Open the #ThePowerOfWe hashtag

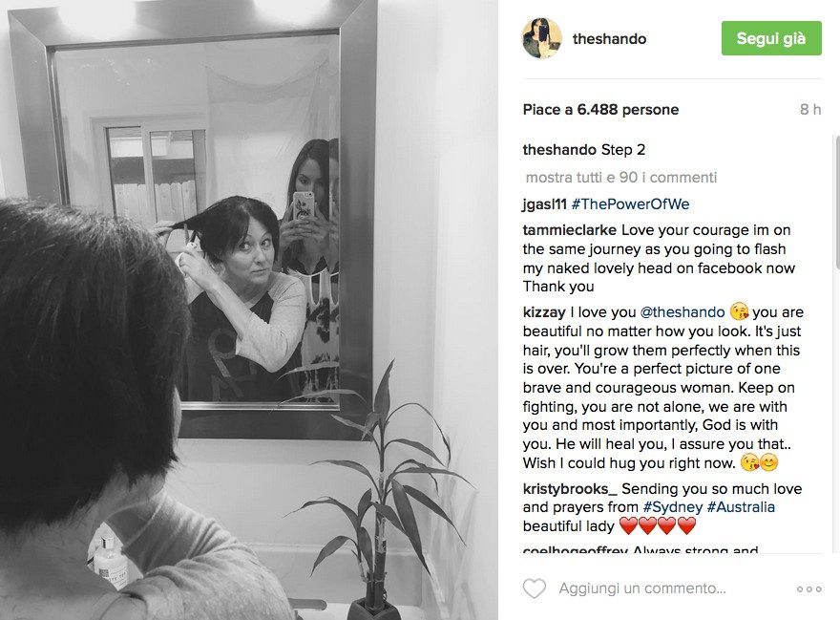(630, 203)
